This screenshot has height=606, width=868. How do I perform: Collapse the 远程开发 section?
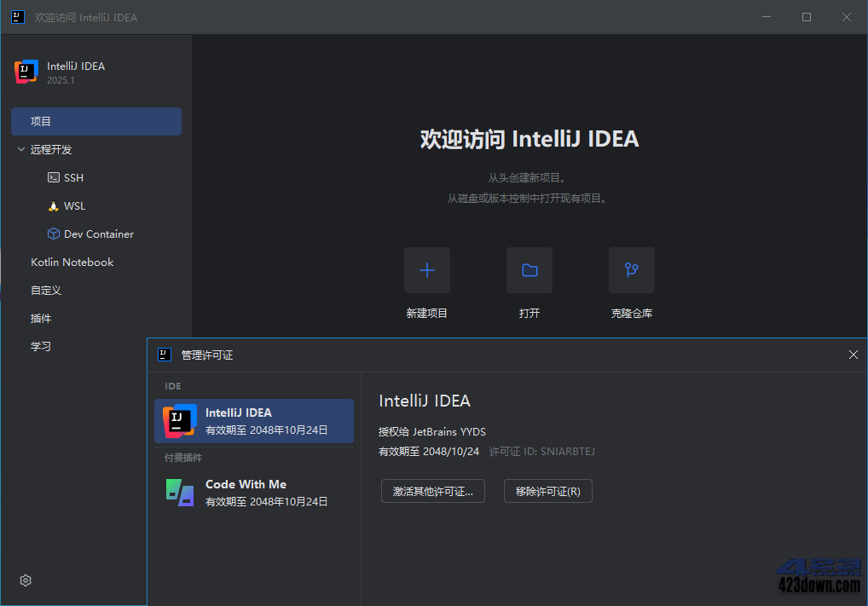21,149
